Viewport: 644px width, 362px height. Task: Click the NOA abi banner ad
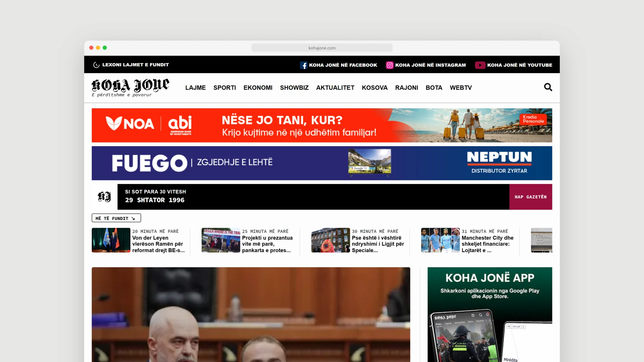coord(322,125)
